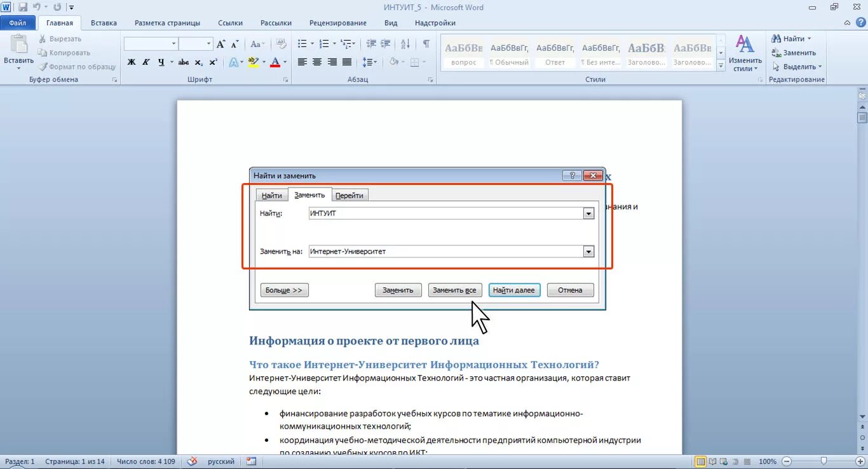Click the Найти далее button

tap(514, 290)
